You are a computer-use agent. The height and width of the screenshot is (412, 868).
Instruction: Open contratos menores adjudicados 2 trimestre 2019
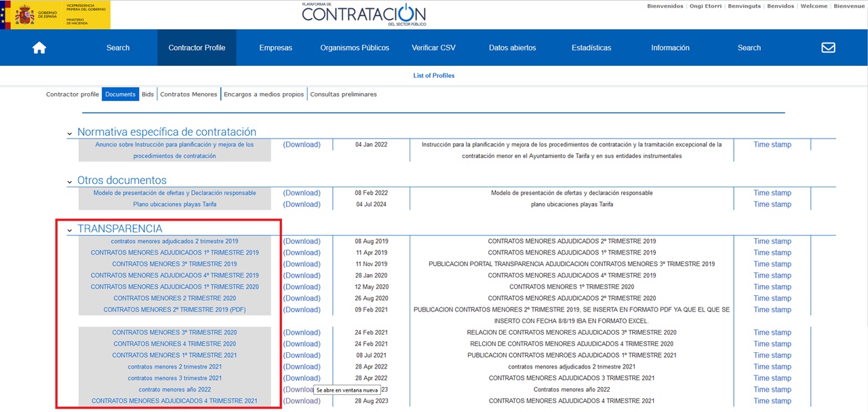174,241
